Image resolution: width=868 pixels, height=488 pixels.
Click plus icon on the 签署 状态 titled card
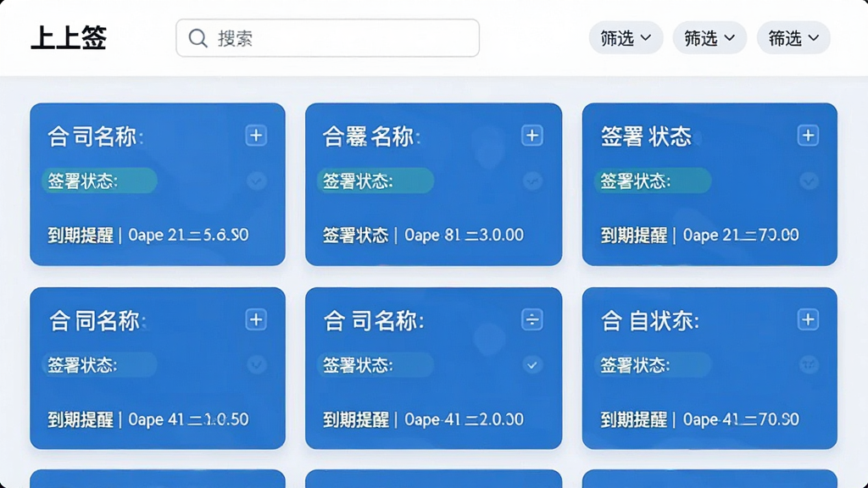(808, 136)
